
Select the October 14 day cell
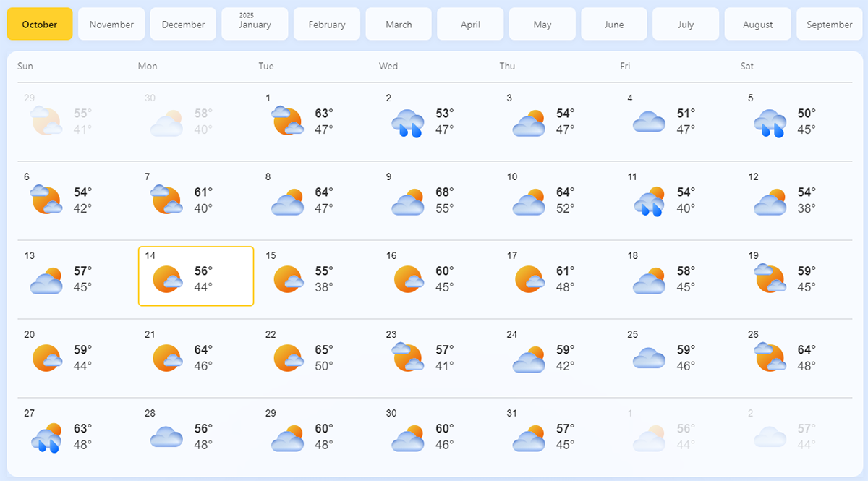pyautogui.click(x=195, y=276)
